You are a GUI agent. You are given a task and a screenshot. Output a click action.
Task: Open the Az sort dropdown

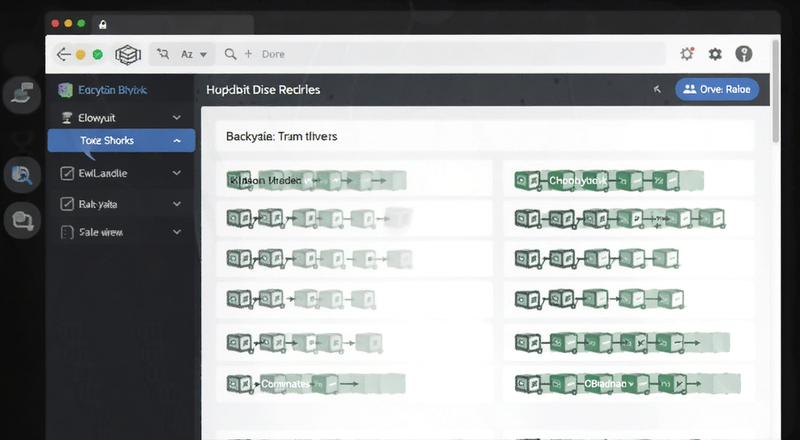click(x=194, y=54)
